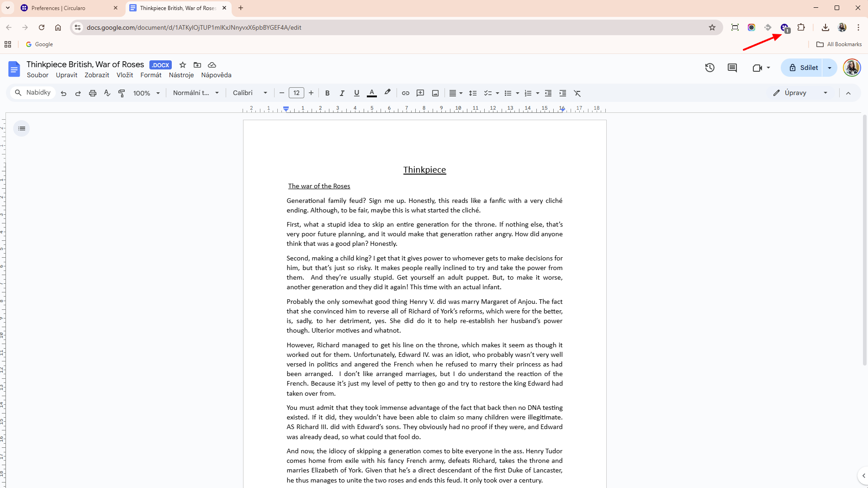This screenshot has width=868, height=488.
Task: Click the paint format roller icon
Action: point(122,93)
